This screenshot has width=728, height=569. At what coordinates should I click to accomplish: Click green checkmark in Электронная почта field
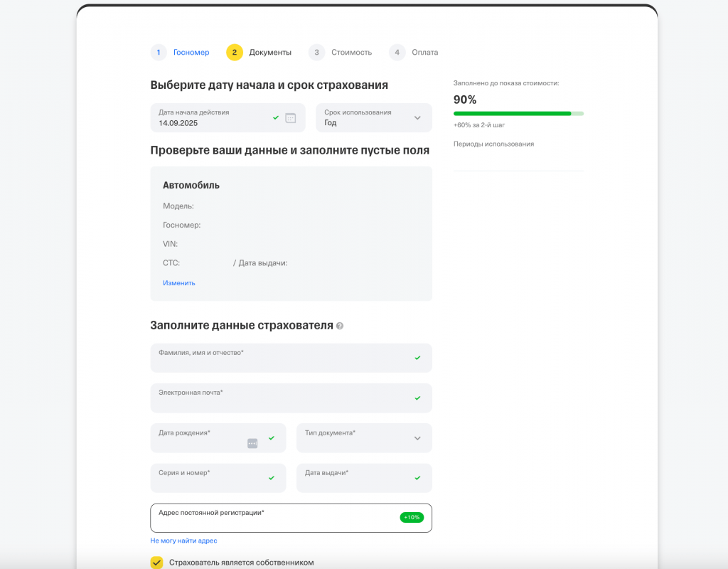pyautogui.click(x=417, y=398)
